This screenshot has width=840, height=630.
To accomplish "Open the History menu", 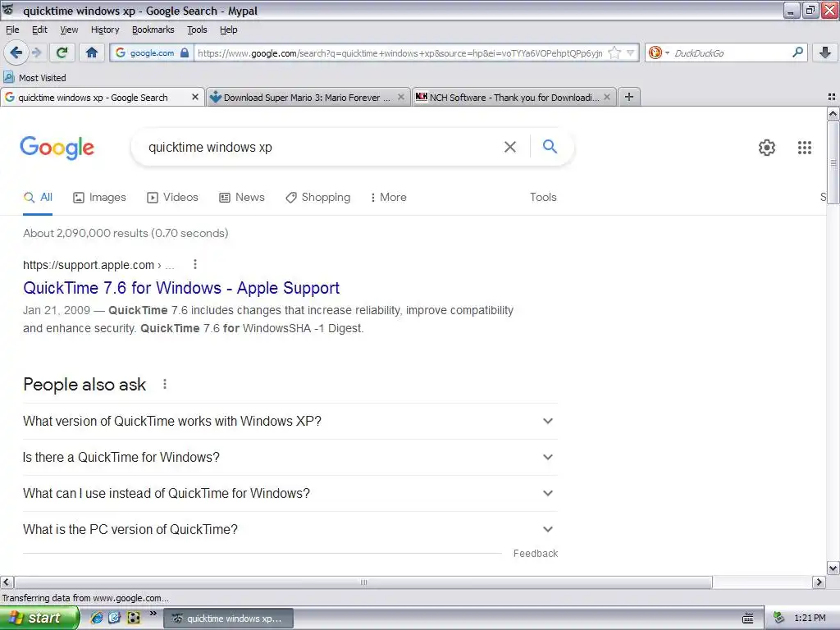I will point(104,30).
